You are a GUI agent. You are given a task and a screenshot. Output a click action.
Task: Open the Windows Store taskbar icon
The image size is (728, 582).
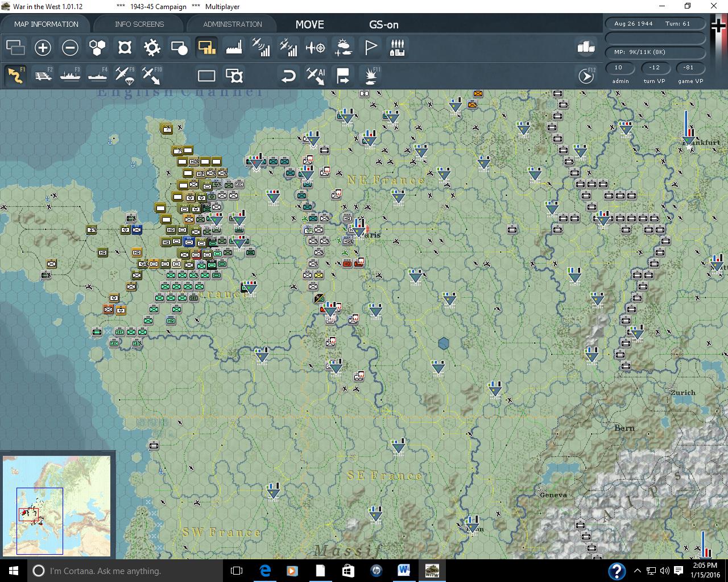pos(348,571)
